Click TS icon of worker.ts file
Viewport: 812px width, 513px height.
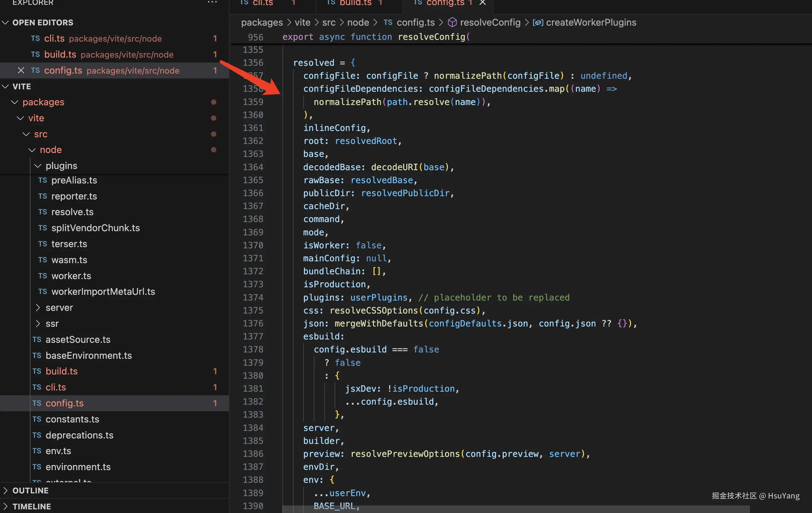(x=43, y=276)
